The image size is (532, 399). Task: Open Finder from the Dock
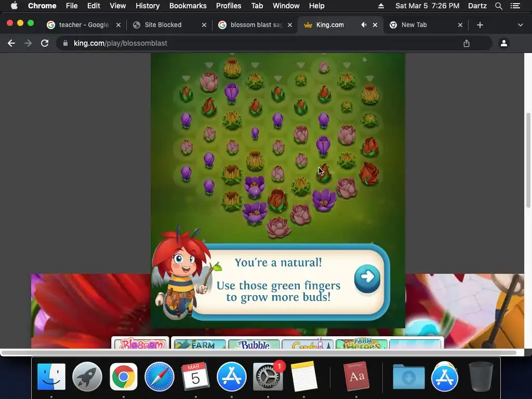point(51,377)
